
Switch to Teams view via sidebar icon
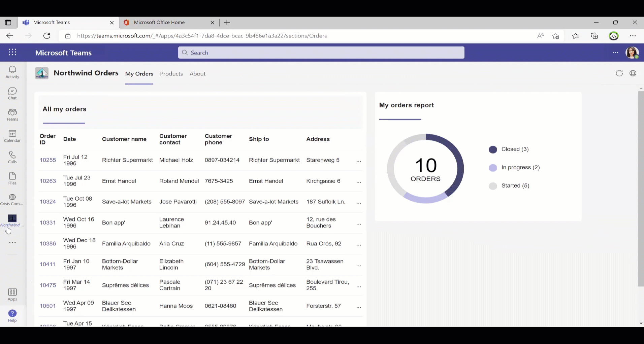[12, 114]
